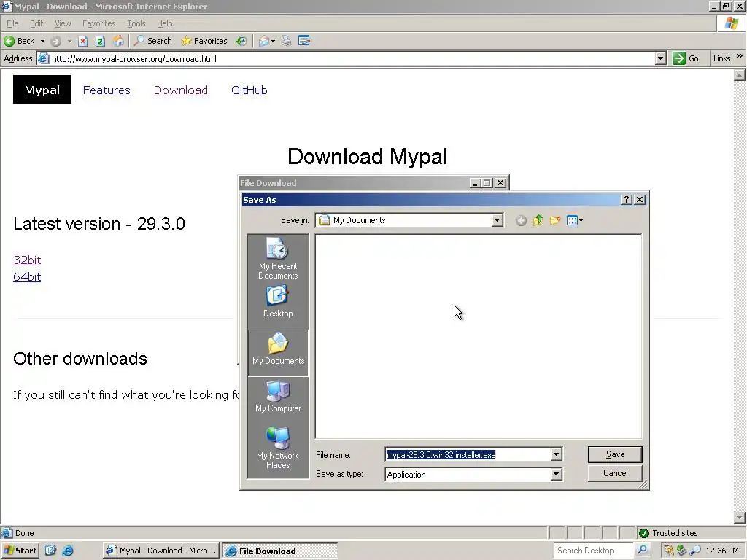Open the Edit menu
747x560 pixels.
point(36,23)
